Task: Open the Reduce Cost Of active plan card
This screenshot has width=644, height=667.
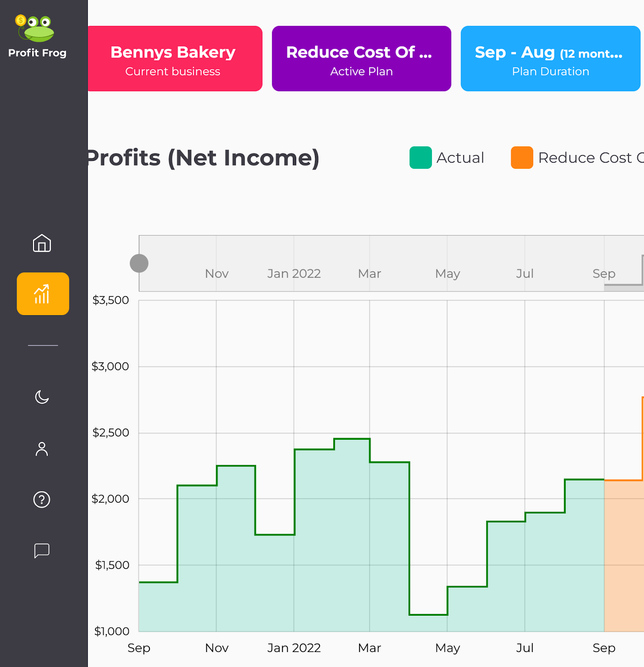Action: (x=362, y=59)
